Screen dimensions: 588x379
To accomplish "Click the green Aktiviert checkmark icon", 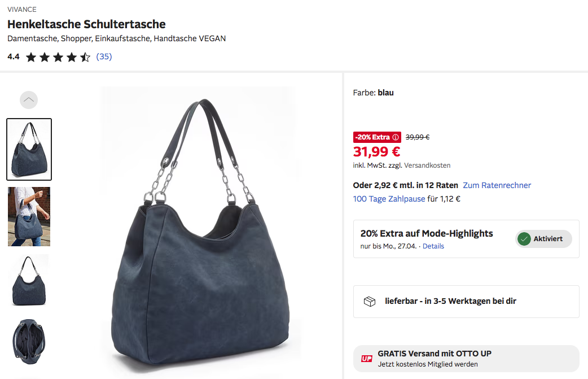I will [x=524, y=239].
